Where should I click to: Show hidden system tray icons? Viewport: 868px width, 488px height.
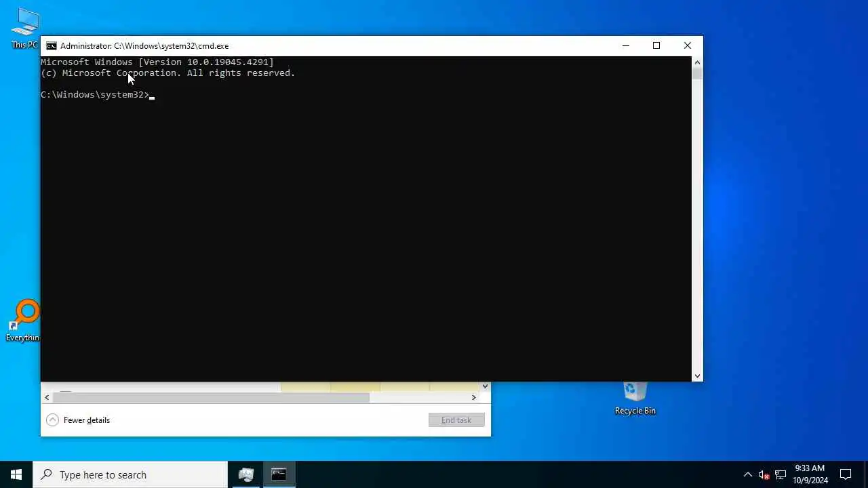747,474
